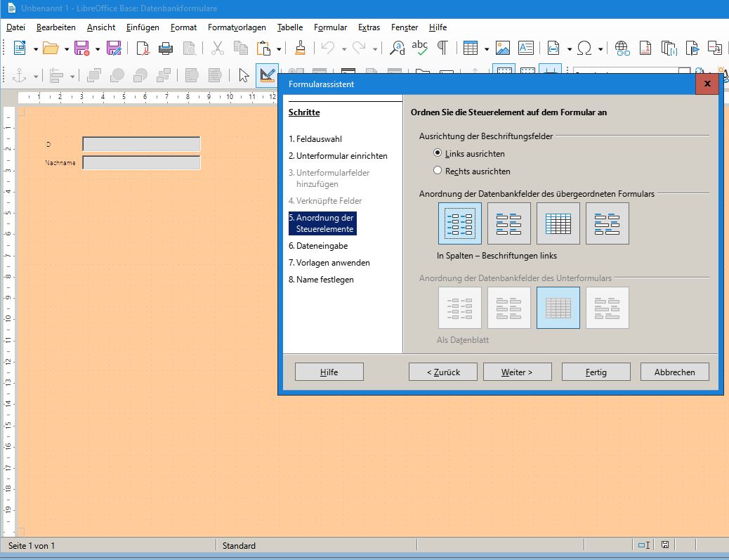Click the Redo arrow icon
This screenshot has width=729, height=560.
(x=359, y=48)
